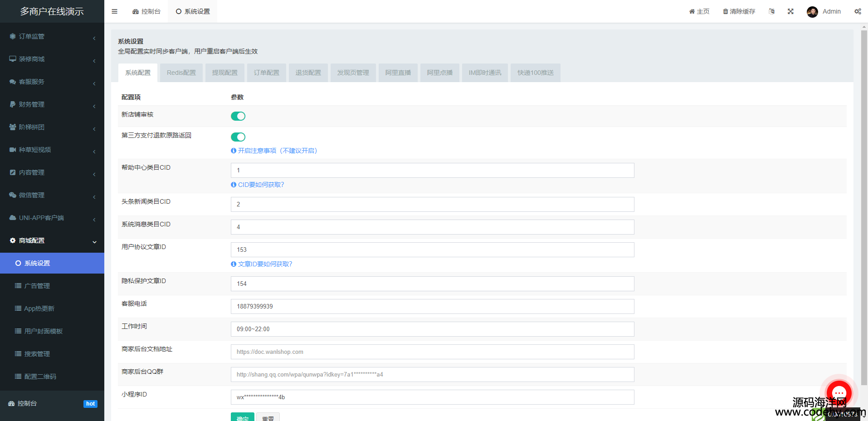Click the 装修商城 monitor icon

click(13, 59)
